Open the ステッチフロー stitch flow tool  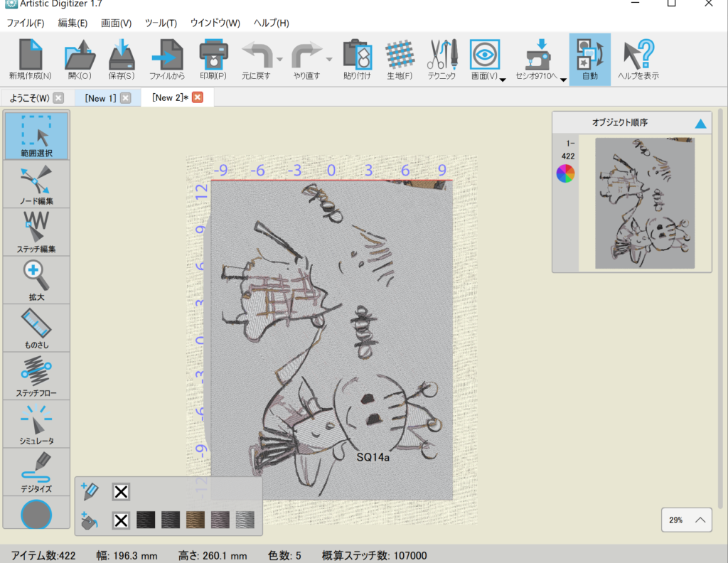coord(36,375)
